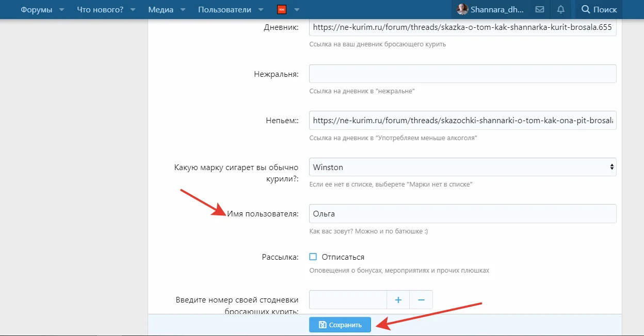Image resolution: width=644 pixels, height=336 pixels.
Task: Click the Имя пользователя field with Ольга
Action: [462, 213]
